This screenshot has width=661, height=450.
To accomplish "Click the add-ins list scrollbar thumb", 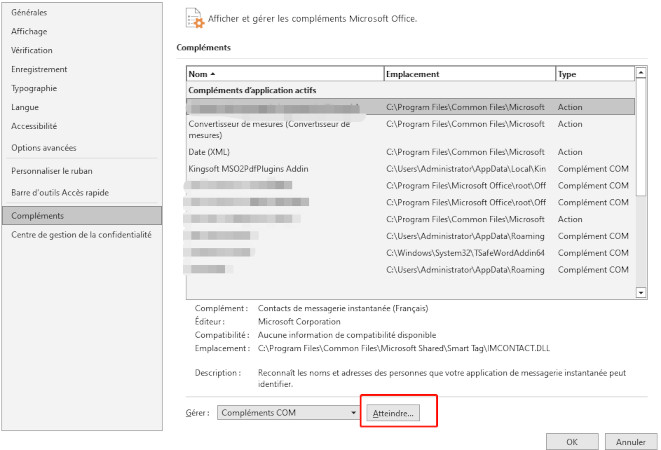I will 641,137.
